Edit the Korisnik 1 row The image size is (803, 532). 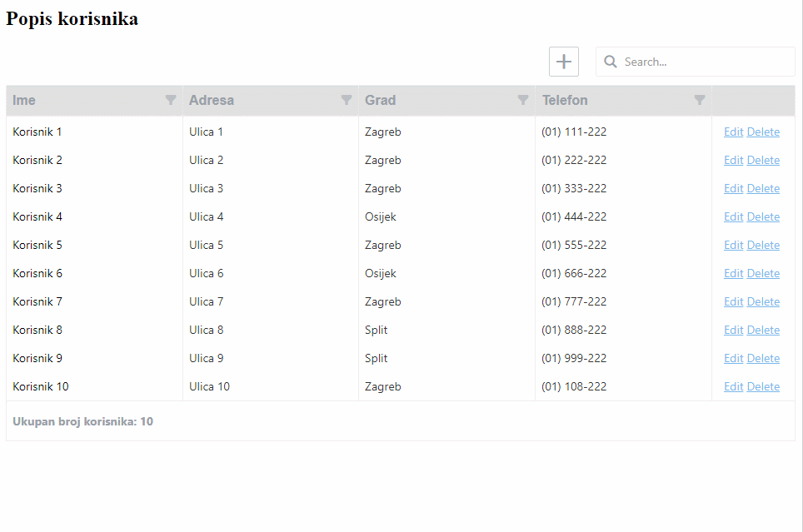coord(733,132)
